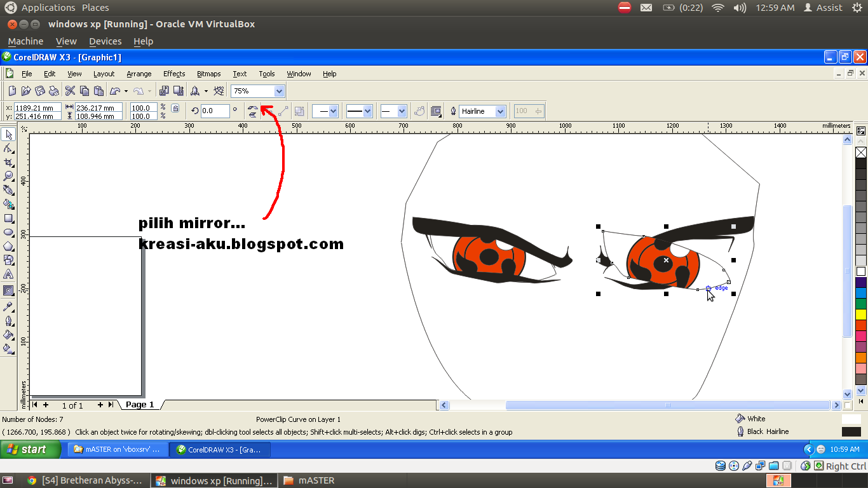
Task: Click the New document icon
Action: click(x=12, y=91)
